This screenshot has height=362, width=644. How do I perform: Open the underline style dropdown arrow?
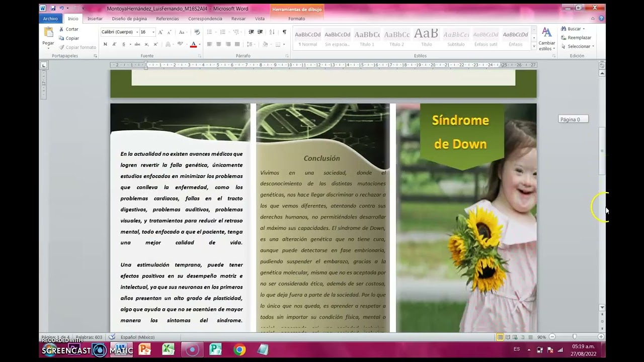[x=129, y=44]
